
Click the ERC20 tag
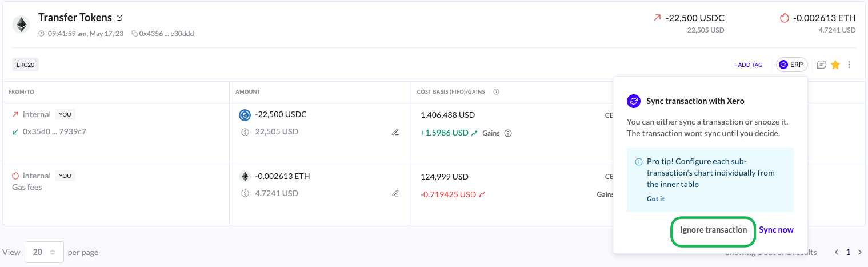pyautogui.click(x=25, y=65)
